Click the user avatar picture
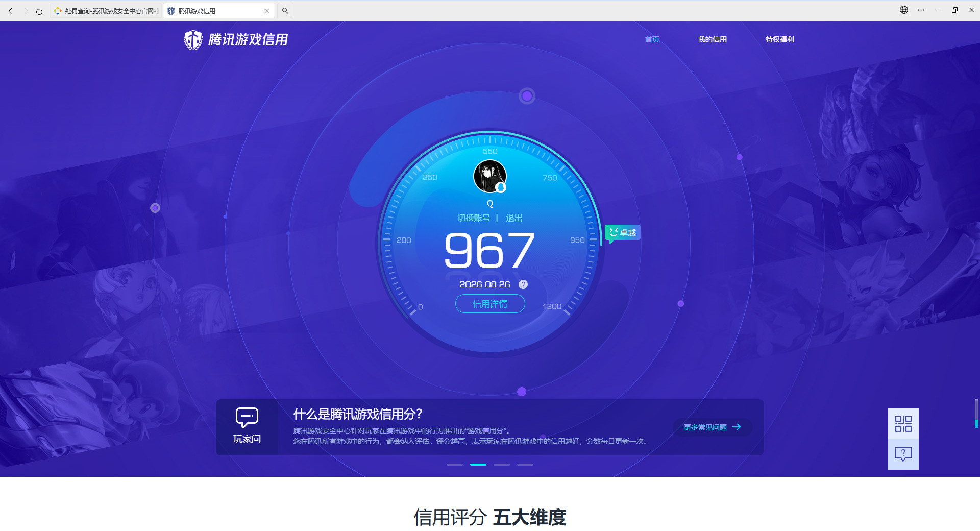 click(x=489, y=176)
